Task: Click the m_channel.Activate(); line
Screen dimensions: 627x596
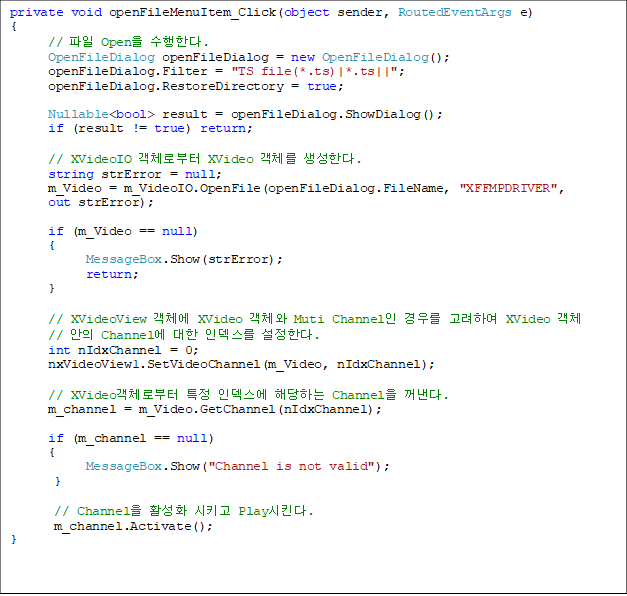Action: click(133, 526)
